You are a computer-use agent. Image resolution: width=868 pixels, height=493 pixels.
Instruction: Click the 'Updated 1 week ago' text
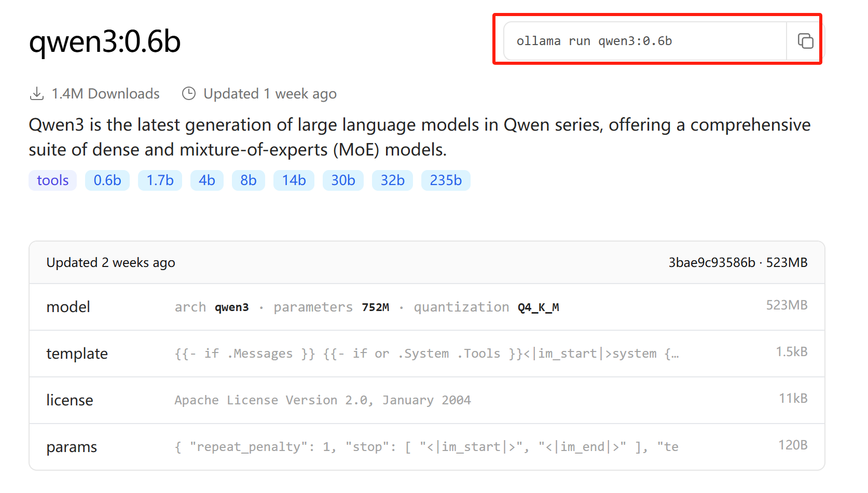(x=270, y=94)
